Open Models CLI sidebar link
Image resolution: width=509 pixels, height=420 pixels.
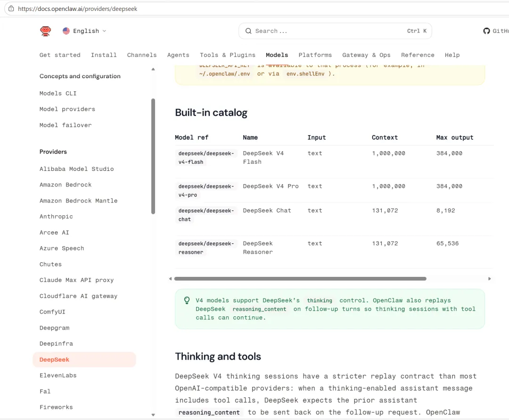(58, 93)
